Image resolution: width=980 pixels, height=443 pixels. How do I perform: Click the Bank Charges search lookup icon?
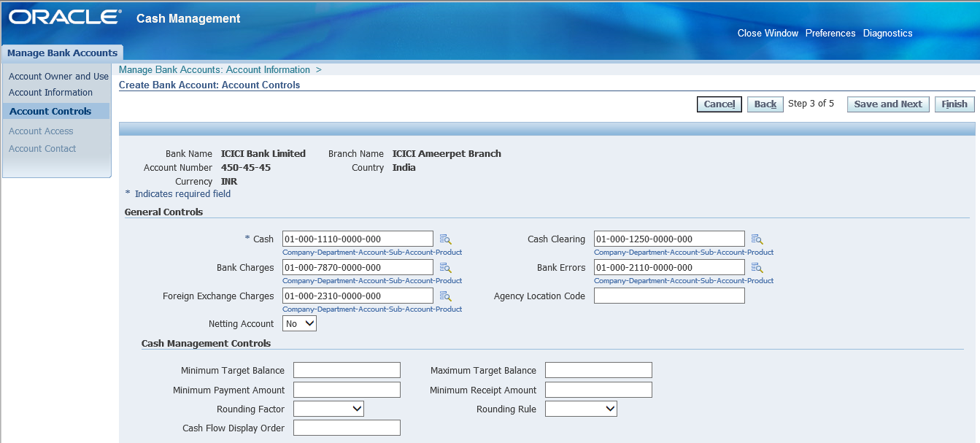tap(445, 267)
